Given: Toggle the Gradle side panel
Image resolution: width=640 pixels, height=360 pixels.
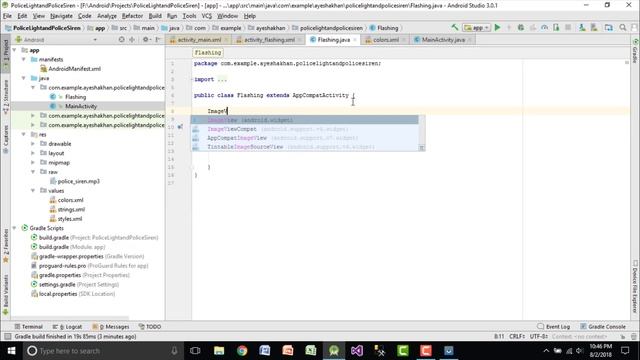Looking at the screenshot, I should (x=635, y=51).
